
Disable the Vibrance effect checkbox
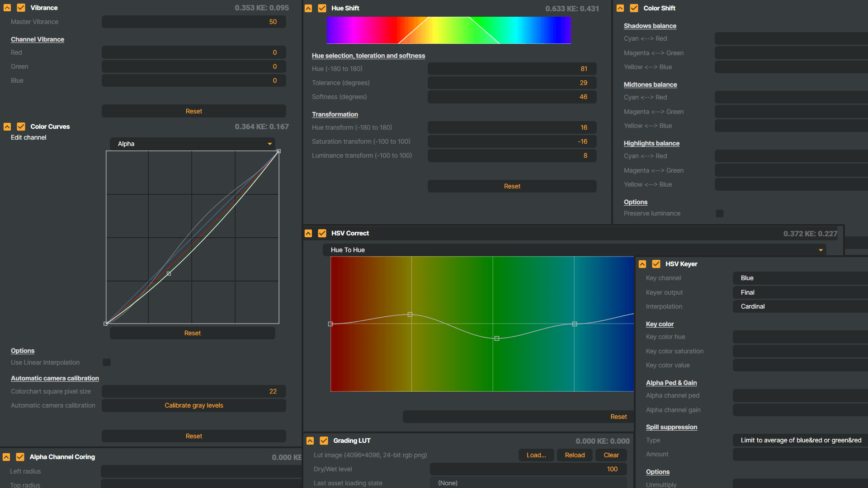coord(21,8)
